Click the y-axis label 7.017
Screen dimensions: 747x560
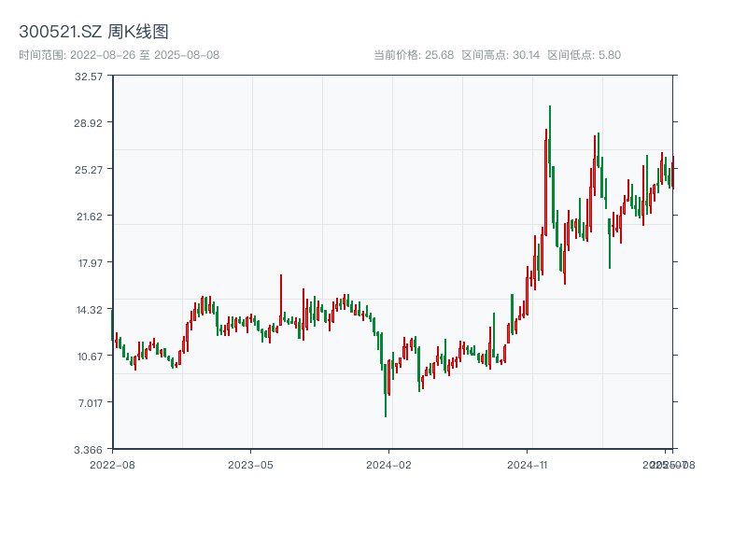click(x=91, y=403)
